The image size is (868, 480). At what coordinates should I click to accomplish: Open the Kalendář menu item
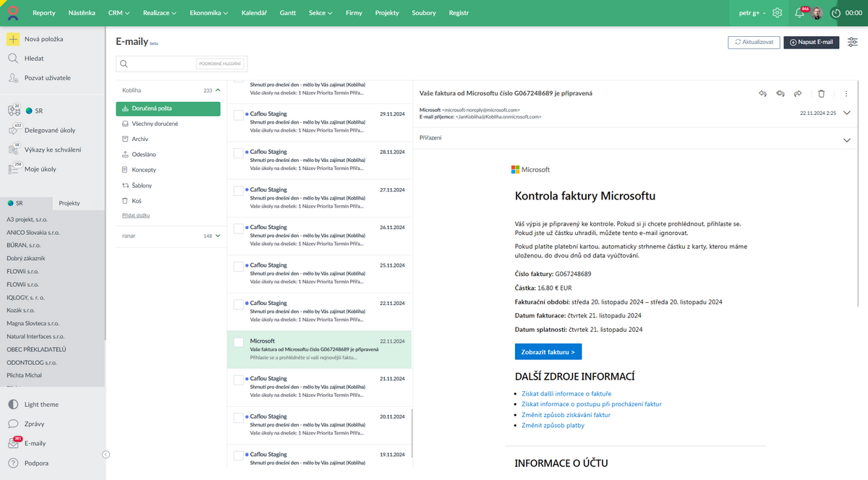[253, 13]
